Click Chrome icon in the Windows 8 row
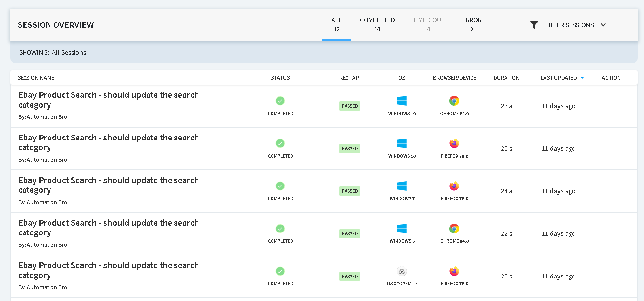644x301 pixels. point(454,229)
